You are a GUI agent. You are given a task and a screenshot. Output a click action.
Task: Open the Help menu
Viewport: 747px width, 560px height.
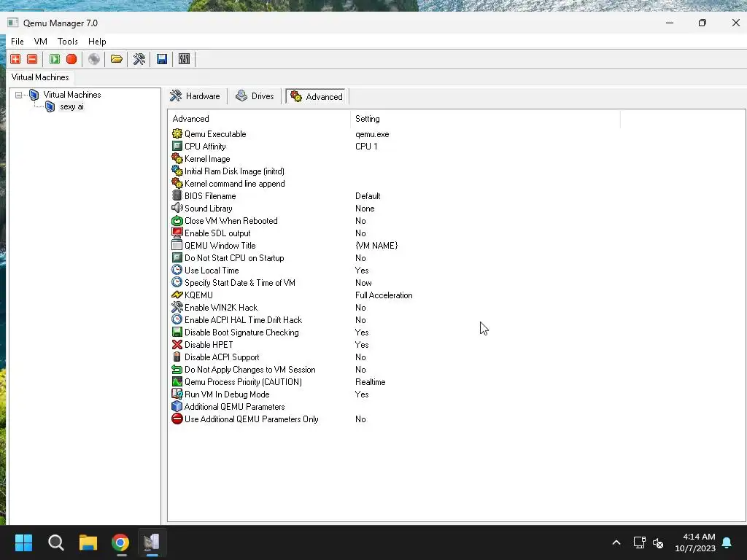(97, 42)
